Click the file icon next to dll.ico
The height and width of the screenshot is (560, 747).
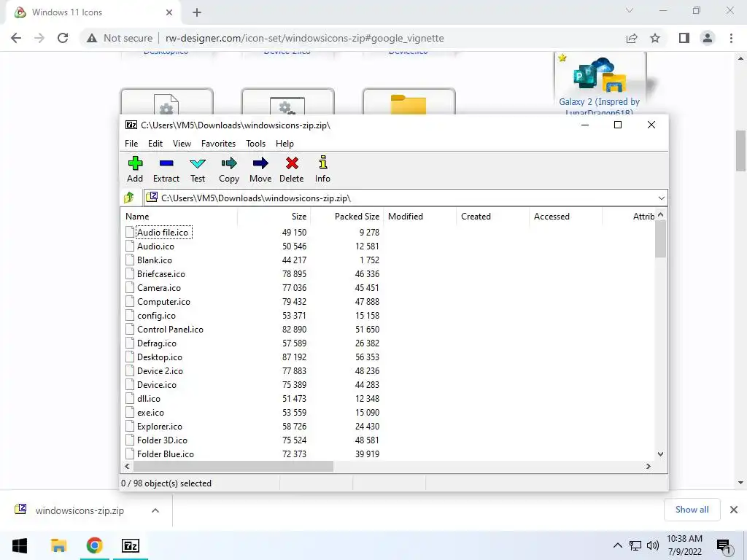coord(130,399)
